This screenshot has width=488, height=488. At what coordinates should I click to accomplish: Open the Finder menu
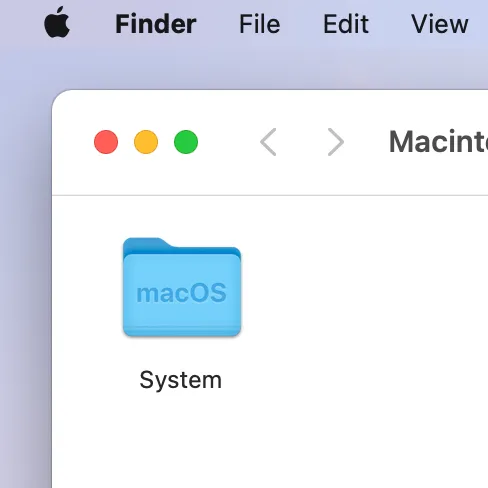[156, 24]
